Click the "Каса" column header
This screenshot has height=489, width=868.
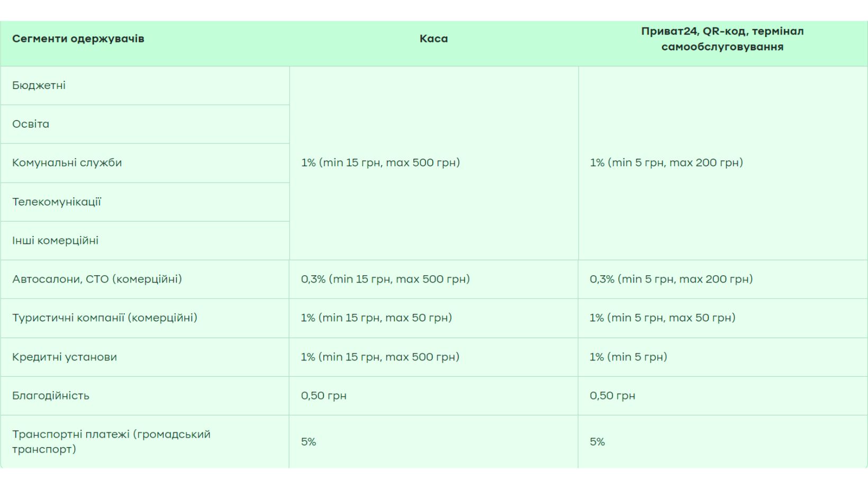point(433,39)
